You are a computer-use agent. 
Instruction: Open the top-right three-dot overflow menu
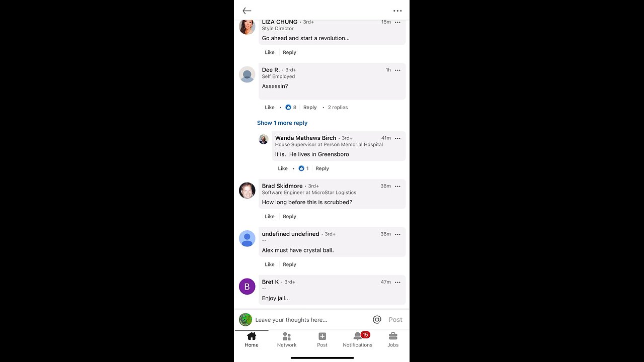click(397, 11)
